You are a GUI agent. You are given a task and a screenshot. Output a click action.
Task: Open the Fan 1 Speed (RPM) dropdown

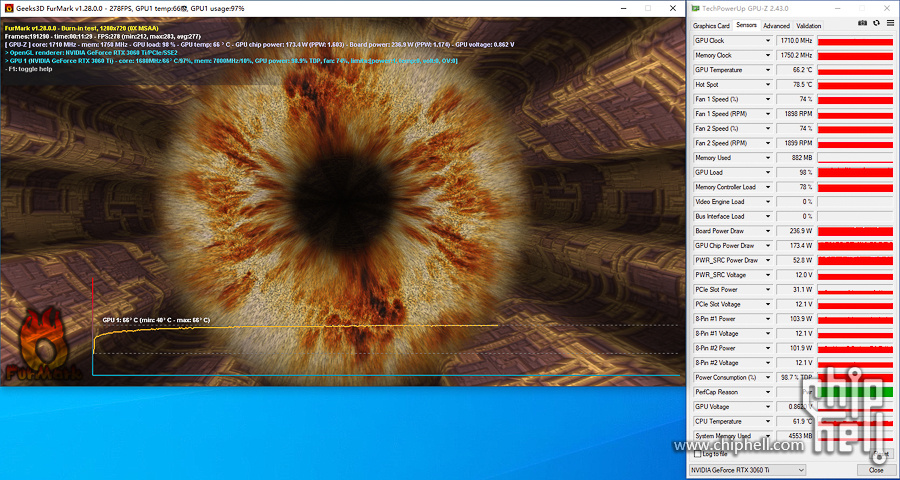(x=768, y=114)
